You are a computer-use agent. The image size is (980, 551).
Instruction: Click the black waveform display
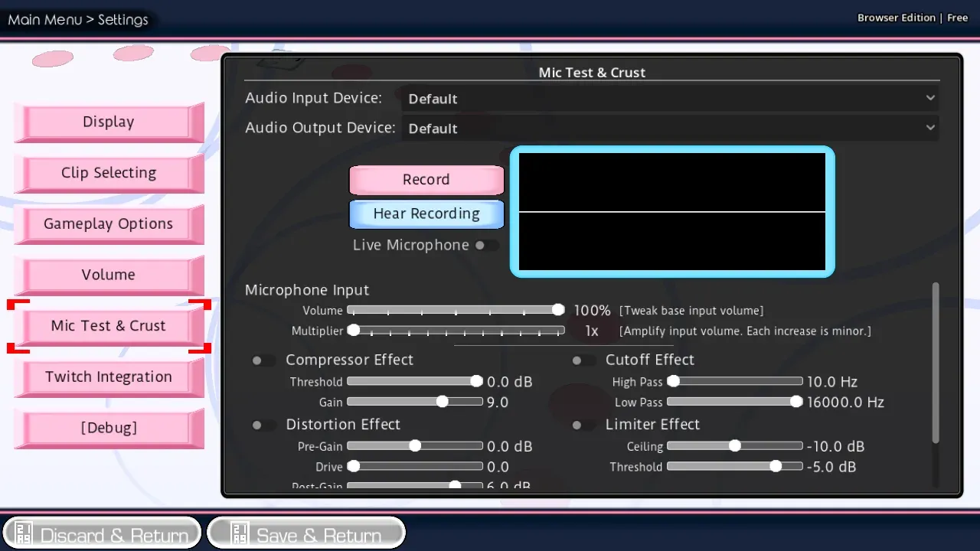click(672, 211)
